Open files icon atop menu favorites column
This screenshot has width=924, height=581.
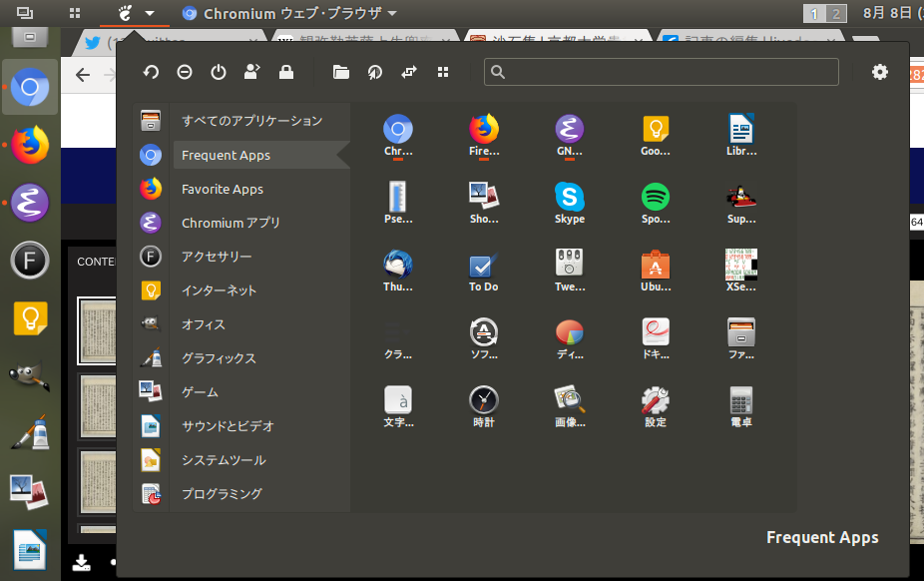pos(151,121)
